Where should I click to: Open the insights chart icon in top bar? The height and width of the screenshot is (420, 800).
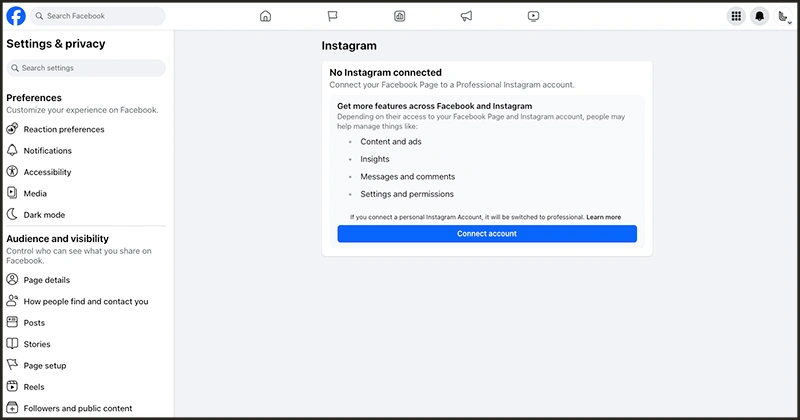pos(399,16)
